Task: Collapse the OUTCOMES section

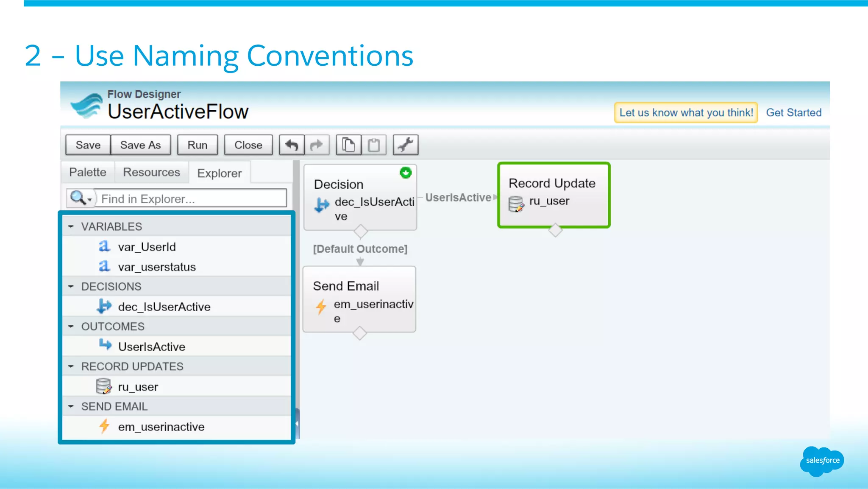Action: click(71, 326)
